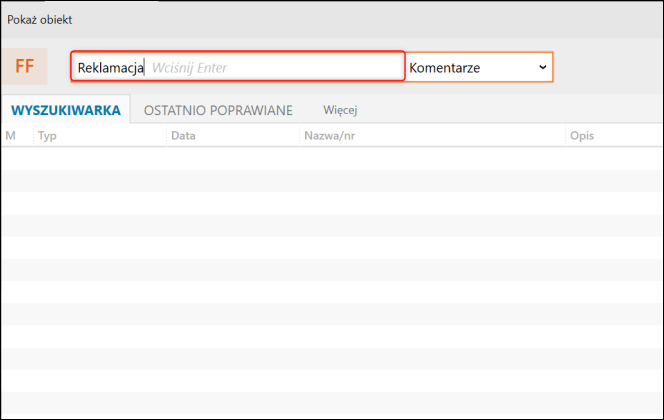Click first empty row under Data column

[232, 158]
